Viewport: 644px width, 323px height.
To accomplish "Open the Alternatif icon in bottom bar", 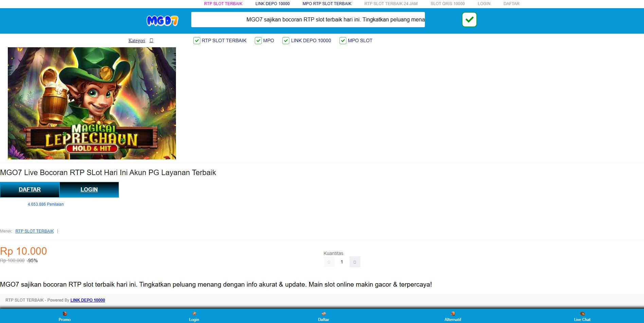I will (x=453, y=316).
